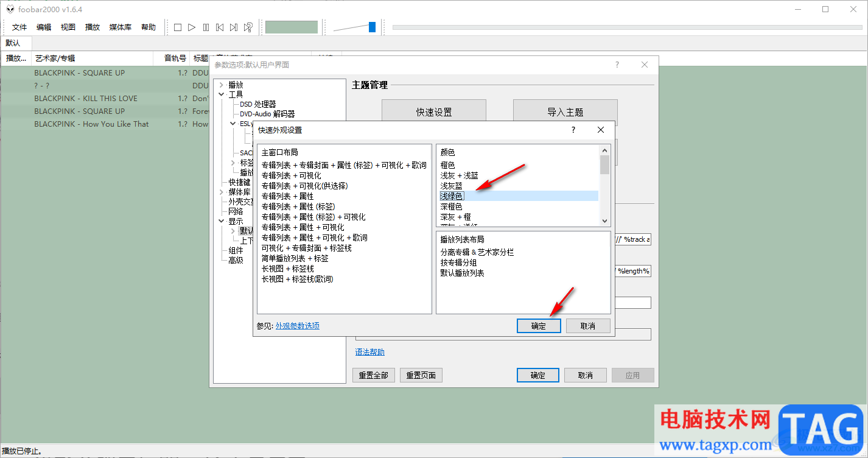Click the 重置全部 button

(x=374, y=375)
